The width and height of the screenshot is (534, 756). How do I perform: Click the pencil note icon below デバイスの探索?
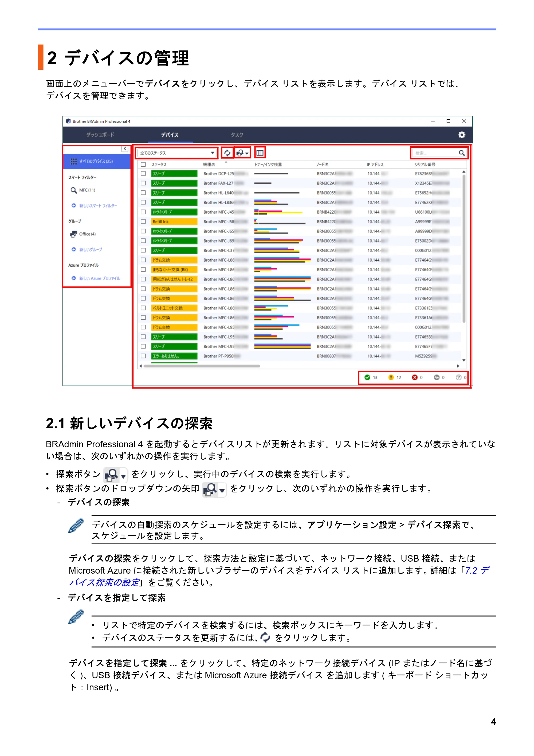point(76,525)
